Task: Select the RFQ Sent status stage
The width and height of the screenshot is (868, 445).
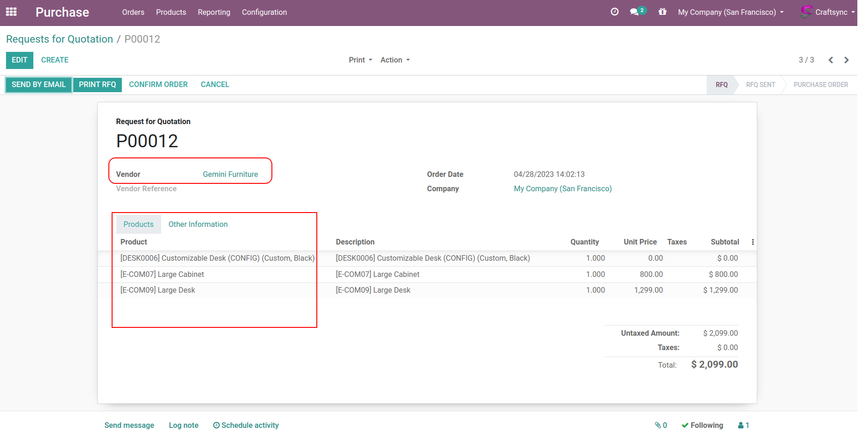Action: [760, 85]
